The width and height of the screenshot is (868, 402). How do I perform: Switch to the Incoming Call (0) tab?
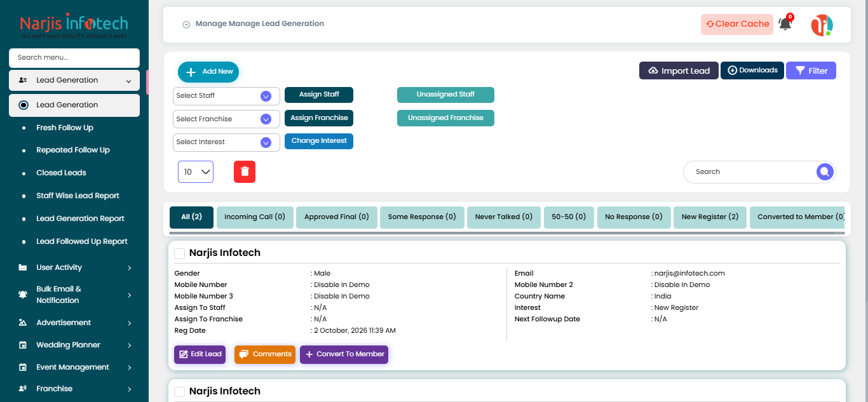[x=255, y=217]
